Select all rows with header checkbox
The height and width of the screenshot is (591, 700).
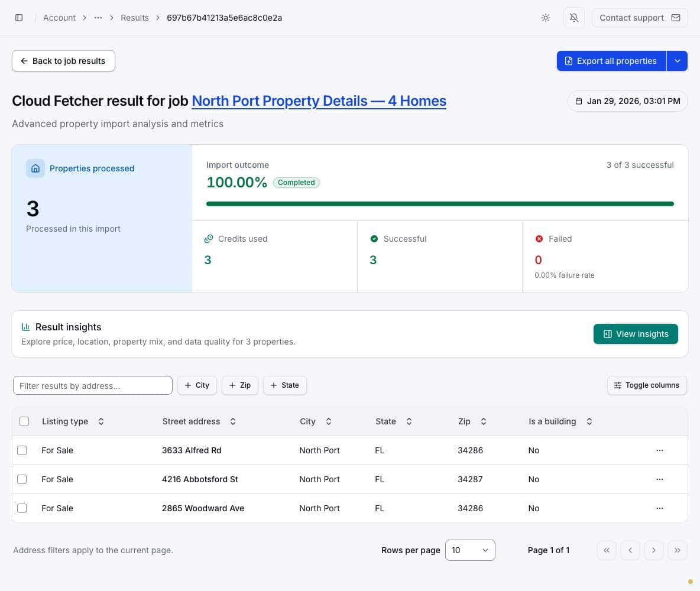[24, 421]
